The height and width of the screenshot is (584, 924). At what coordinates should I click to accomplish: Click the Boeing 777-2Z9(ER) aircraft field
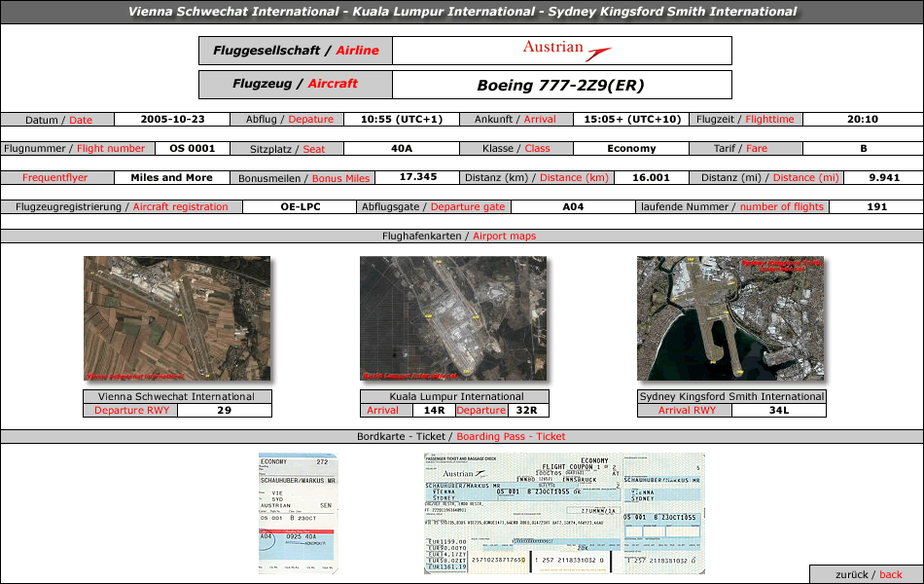[x=561, y=85]
